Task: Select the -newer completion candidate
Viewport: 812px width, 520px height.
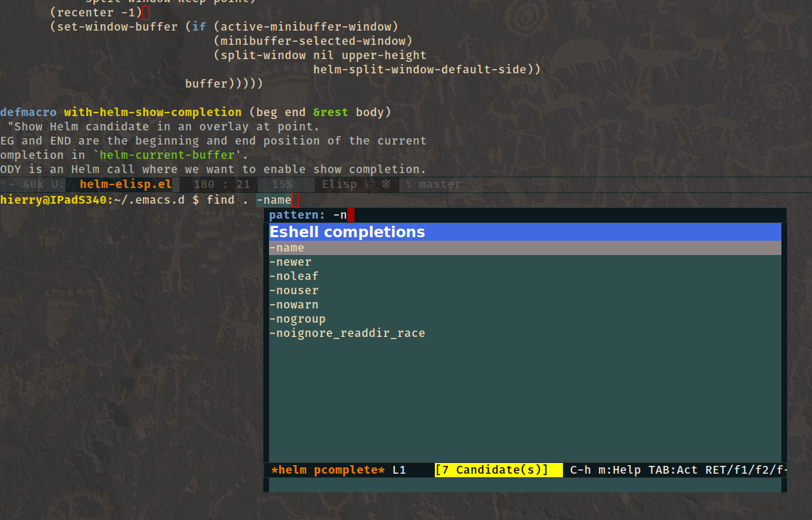Action: click(x=524, y=262)
